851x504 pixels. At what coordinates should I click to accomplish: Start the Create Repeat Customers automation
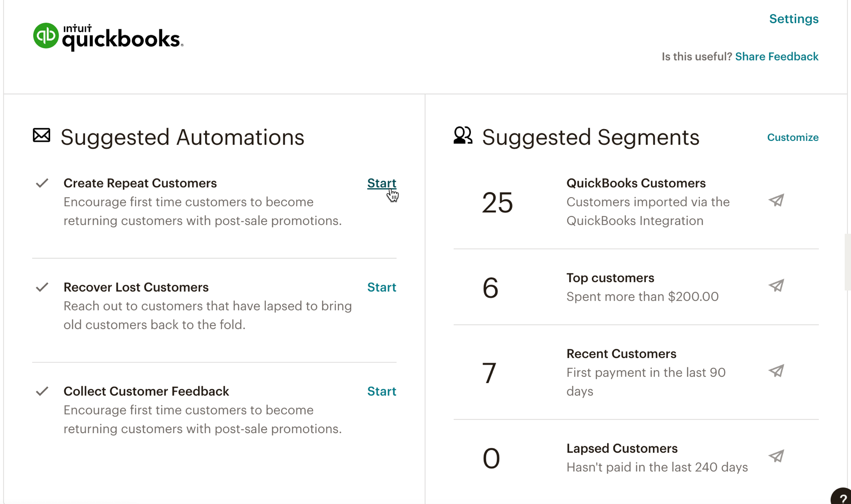pos(382,183)
